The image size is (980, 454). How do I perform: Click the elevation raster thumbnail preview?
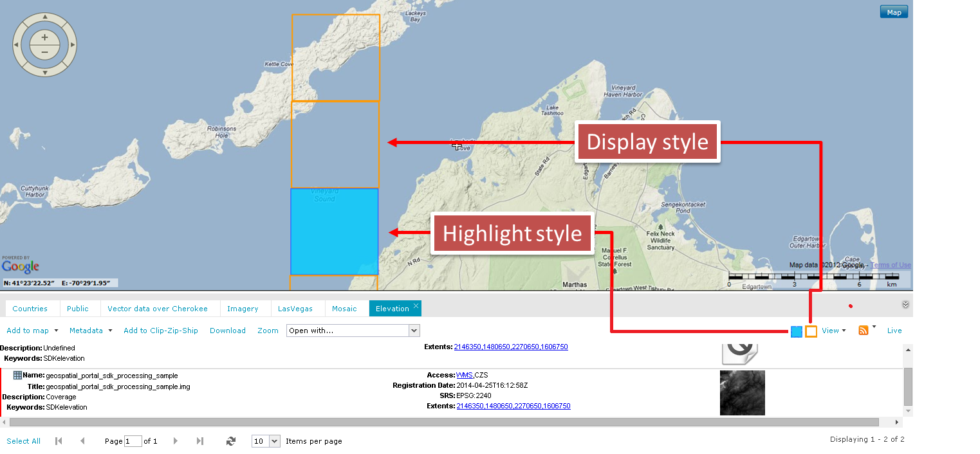coord(742,392)
